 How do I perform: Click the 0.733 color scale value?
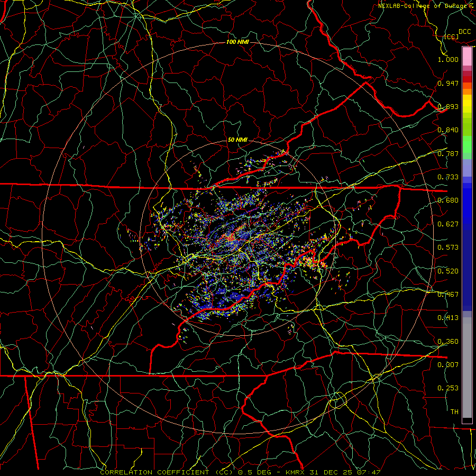click(448, 177)
